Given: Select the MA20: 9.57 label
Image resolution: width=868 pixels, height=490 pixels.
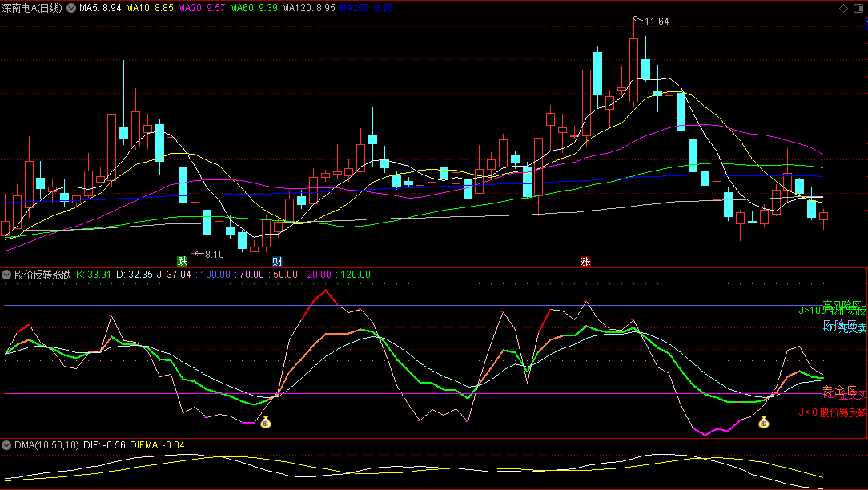Looking at the screenshot, I should click(202, 8).
